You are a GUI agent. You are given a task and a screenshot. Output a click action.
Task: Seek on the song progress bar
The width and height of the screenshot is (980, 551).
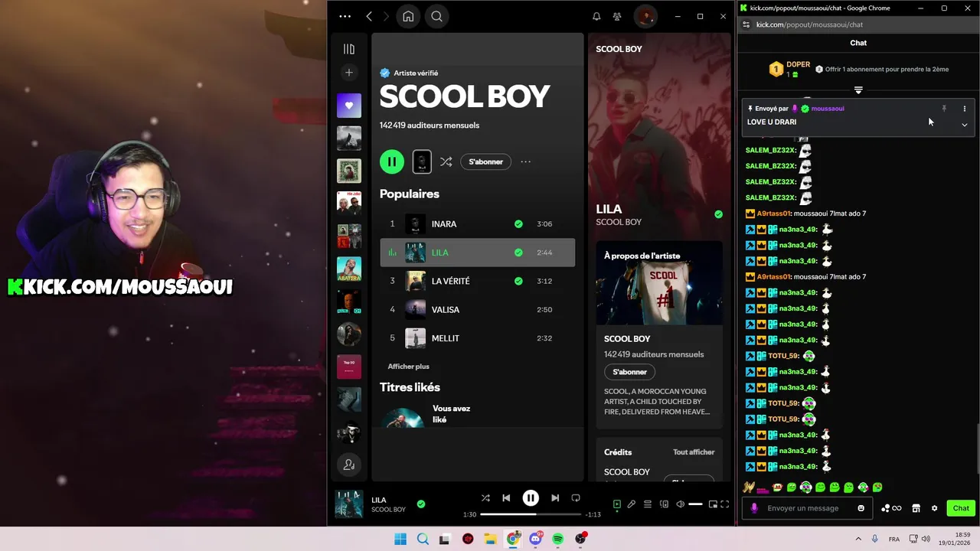click(x=531, y=514)
